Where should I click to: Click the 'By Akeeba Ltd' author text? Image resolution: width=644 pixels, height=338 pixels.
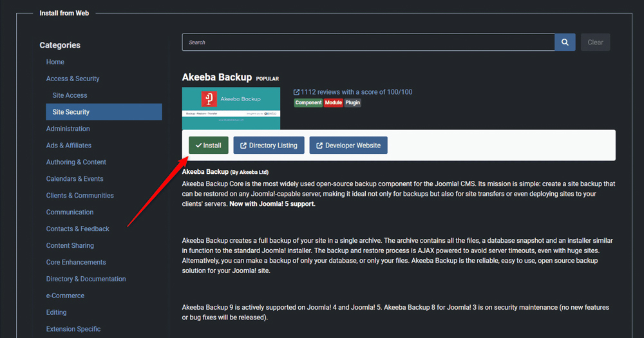tap(249, 172)
